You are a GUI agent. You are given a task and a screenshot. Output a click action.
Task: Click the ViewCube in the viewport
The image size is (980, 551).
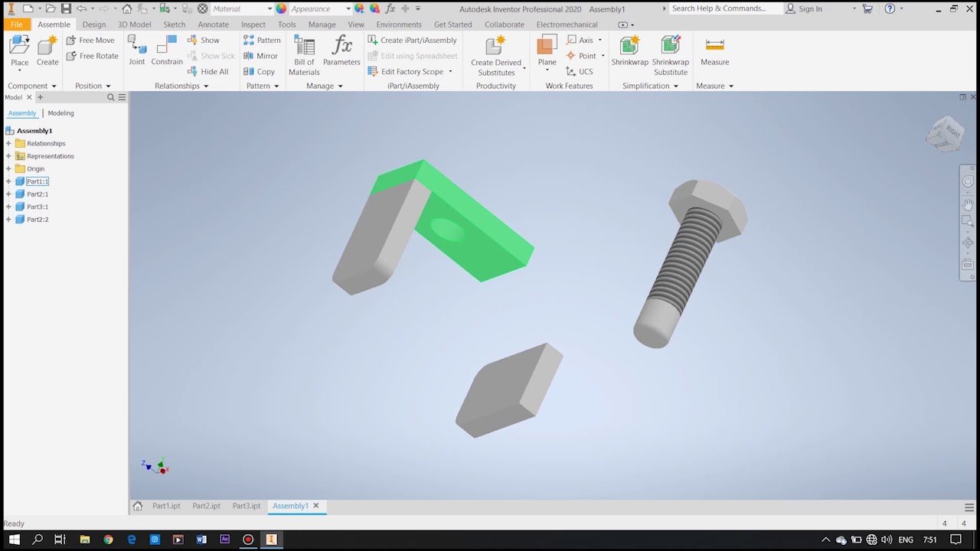(x=945, y=133)
